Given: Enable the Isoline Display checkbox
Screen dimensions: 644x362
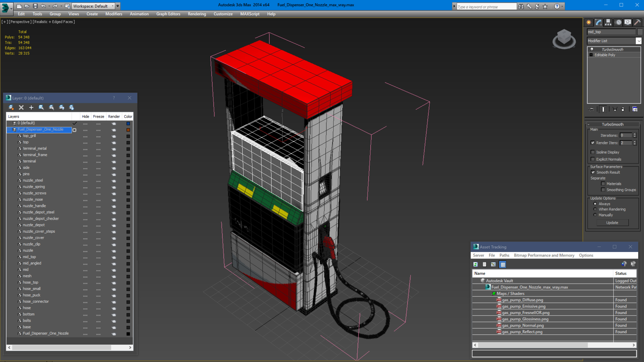Looking at the screenshot, I should tap(593, 152).
